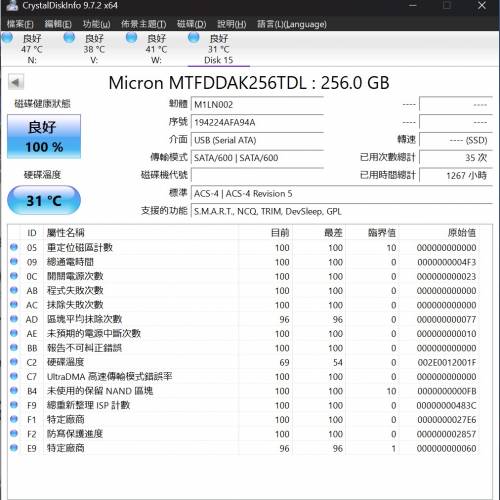Click the Micron MTFDDAK256TDL : 256.0 GB title
Image resolution: width=500 pixels, height=500 pixels.
point(249,82)
